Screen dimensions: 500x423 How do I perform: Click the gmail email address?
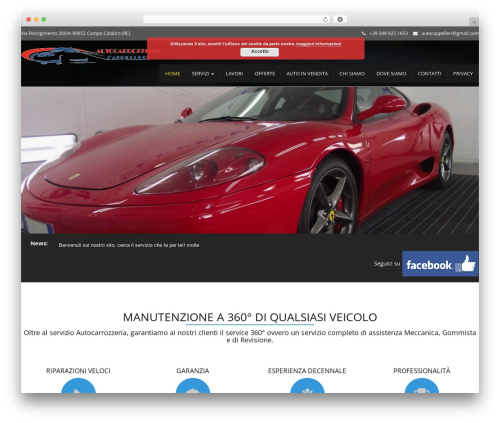(450, 33)
